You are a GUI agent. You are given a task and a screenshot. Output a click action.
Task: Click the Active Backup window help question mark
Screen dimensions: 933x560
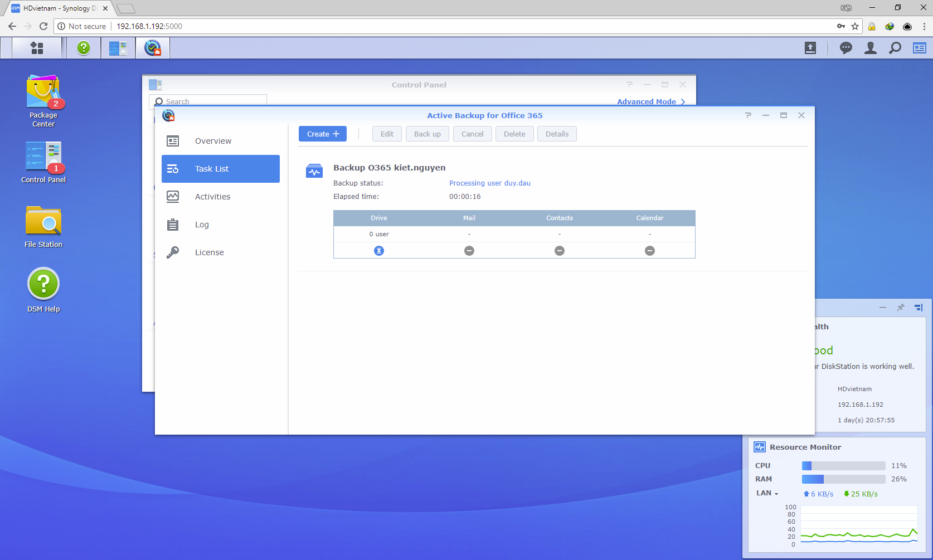pyautogui.click(x=748, y=115)
